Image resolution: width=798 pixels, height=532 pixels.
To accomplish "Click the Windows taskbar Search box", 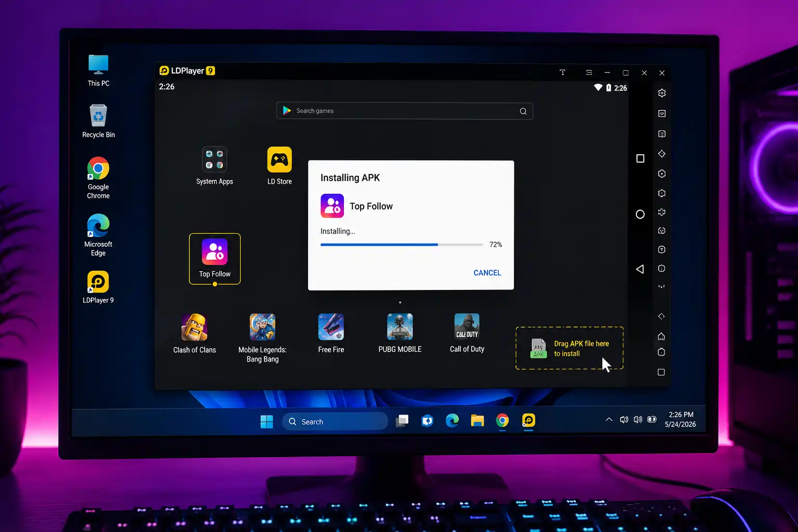I will coord(335,421).
